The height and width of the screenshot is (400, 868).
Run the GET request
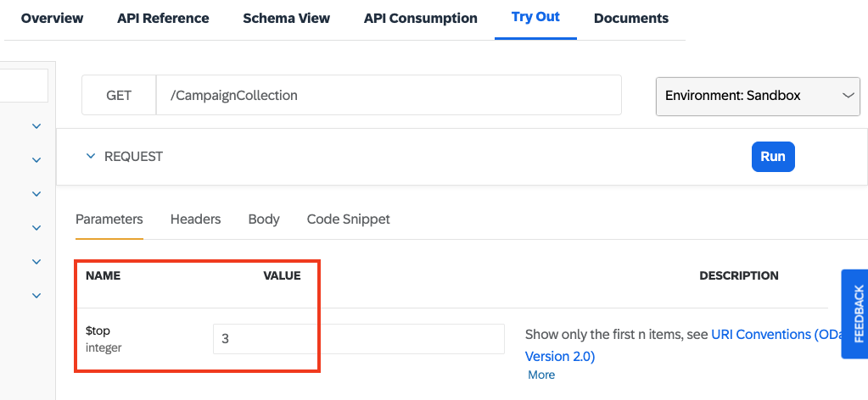point(773,157)
